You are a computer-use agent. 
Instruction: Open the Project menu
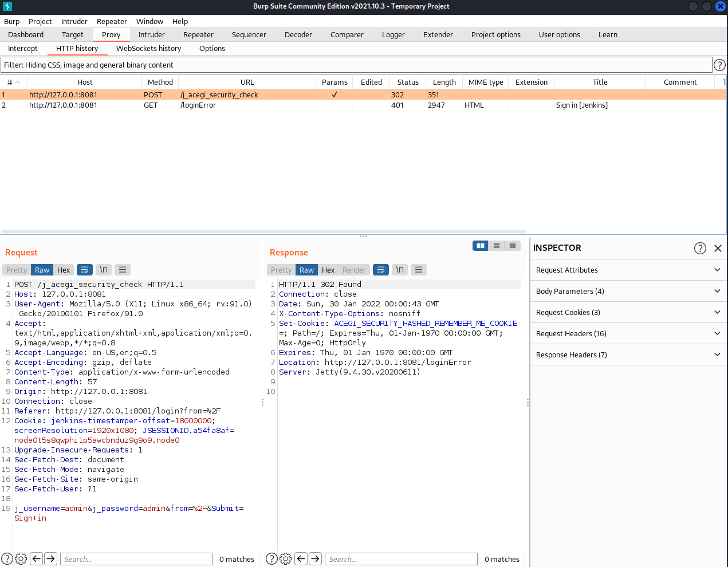[40, 21]
